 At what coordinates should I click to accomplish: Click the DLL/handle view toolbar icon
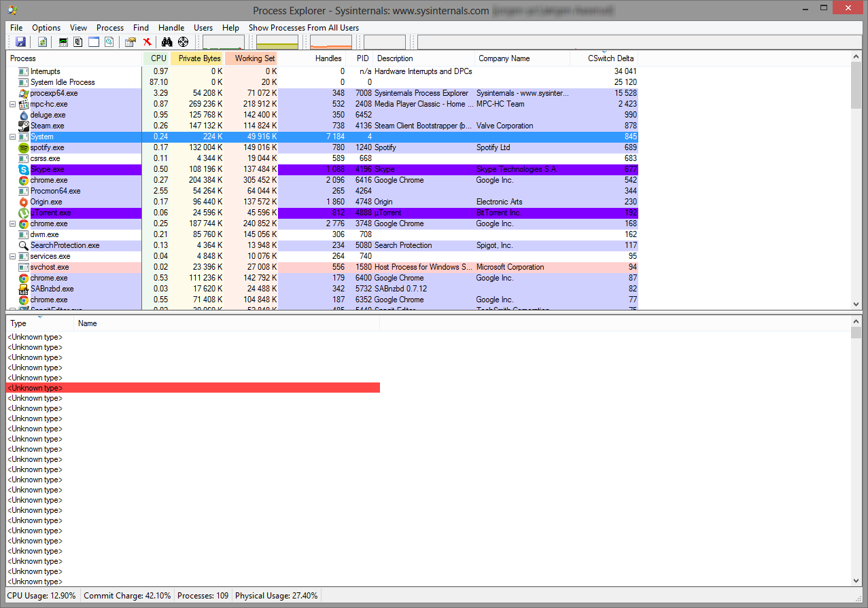109,42
